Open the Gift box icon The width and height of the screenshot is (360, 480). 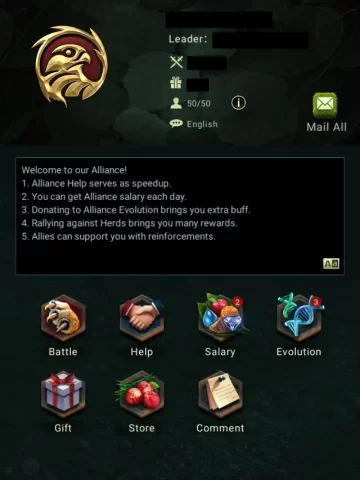(x=63, y=395)
